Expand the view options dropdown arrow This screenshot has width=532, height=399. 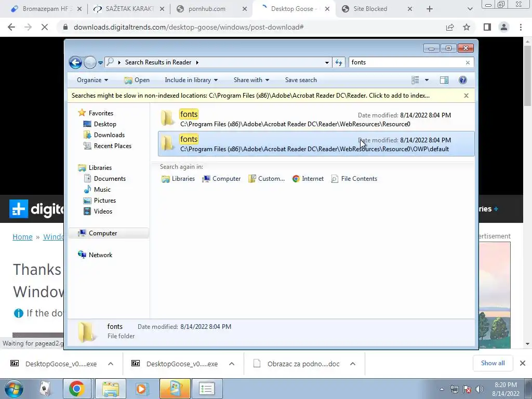pyautogui.click(x=427, y=80)
